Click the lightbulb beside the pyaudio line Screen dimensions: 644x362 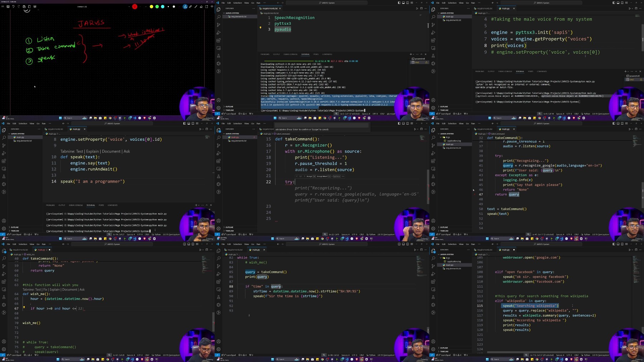(x=260, y=28)
